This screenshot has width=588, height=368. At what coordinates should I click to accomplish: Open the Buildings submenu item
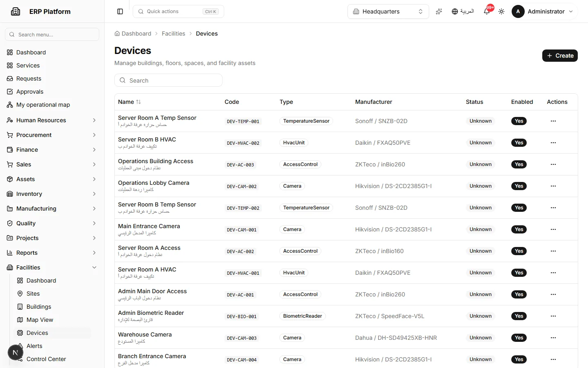point(52,307)
